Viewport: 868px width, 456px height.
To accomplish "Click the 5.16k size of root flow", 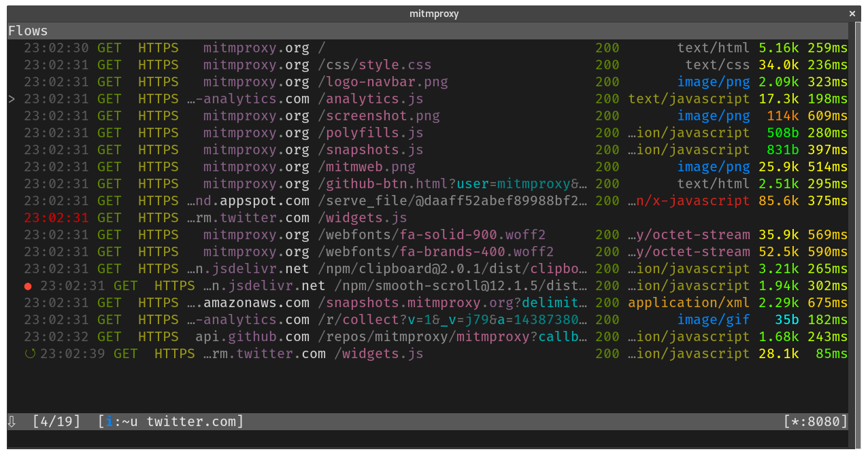I will (x=779, y=48).
